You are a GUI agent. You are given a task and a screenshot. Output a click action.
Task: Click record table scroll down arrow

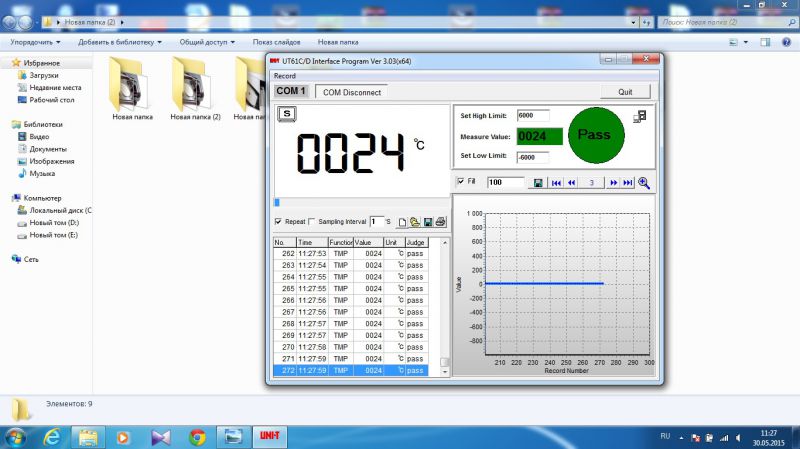point(444,372)
